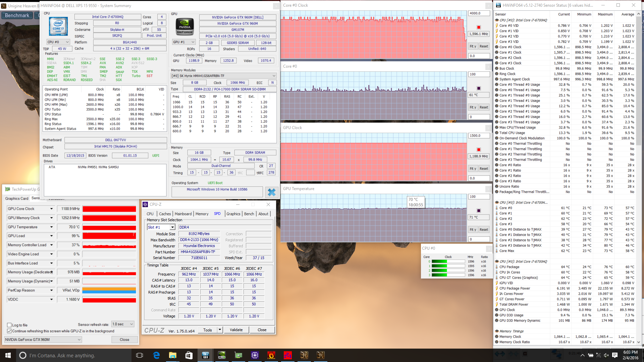Click the Close button in GPU-Z
This screenshot has height=362, width=644.
click(x=124, y=340)
